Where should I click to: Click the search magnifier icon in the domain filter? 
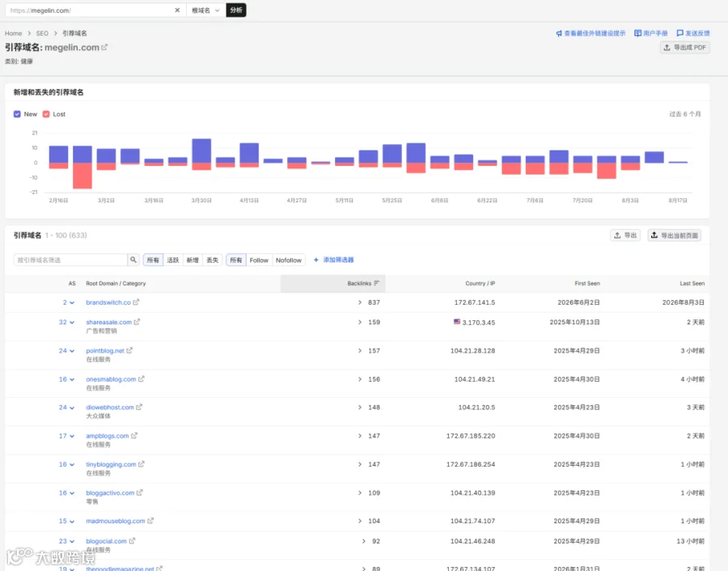133,260
